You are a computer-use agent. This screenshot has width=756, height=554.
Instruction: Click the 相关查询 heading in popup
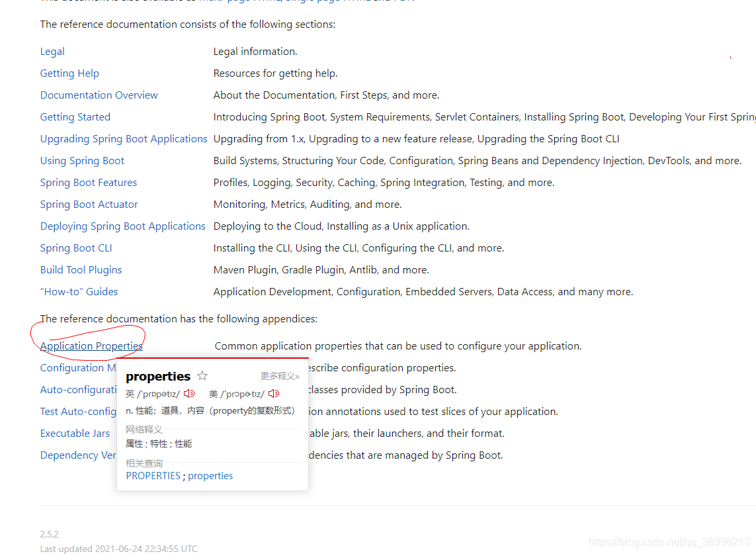point(144,463)
